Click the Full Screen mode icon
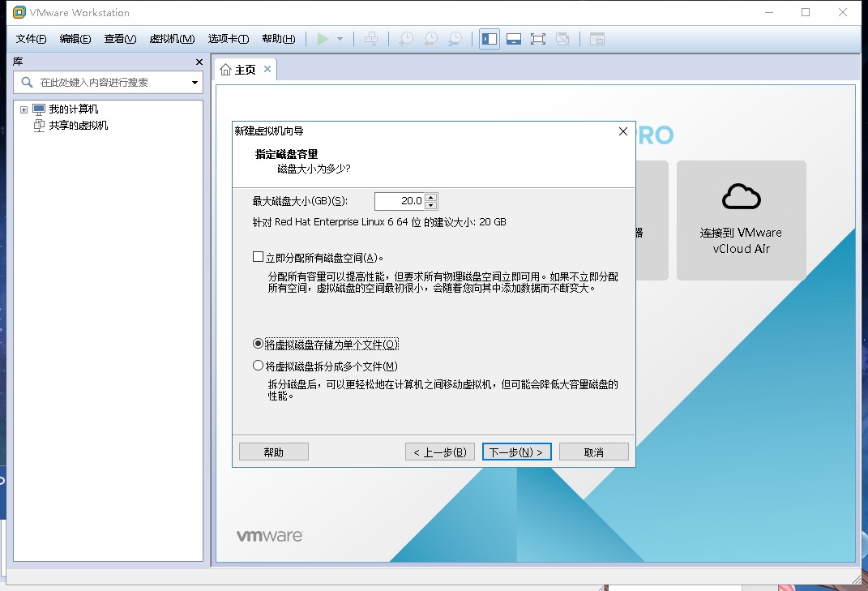868x591 pixels. (538, 39)
